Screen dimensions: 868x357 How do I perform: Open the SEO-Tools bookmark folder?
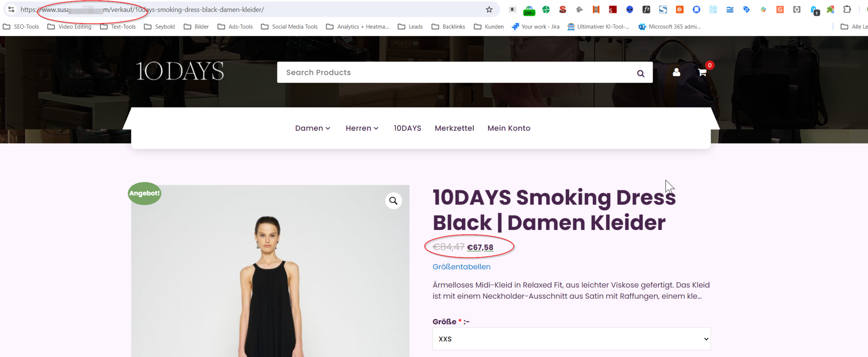(x=21, y=26)
